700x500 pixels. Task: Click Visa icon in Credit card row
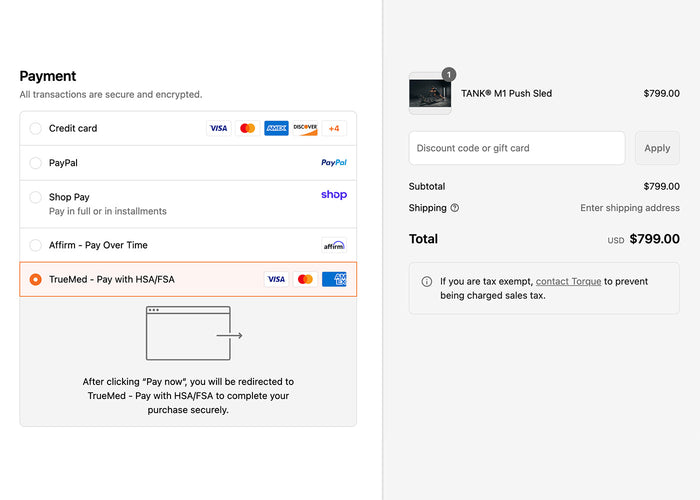click(x=219, y=129)
